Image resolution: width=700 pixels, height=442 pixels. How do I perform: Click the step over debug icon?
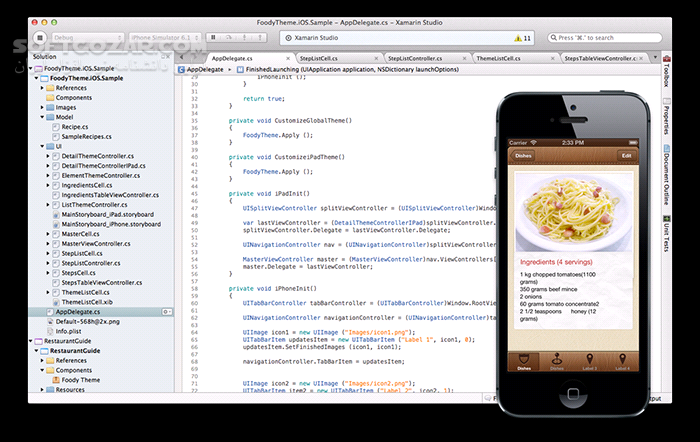point(229,38)
